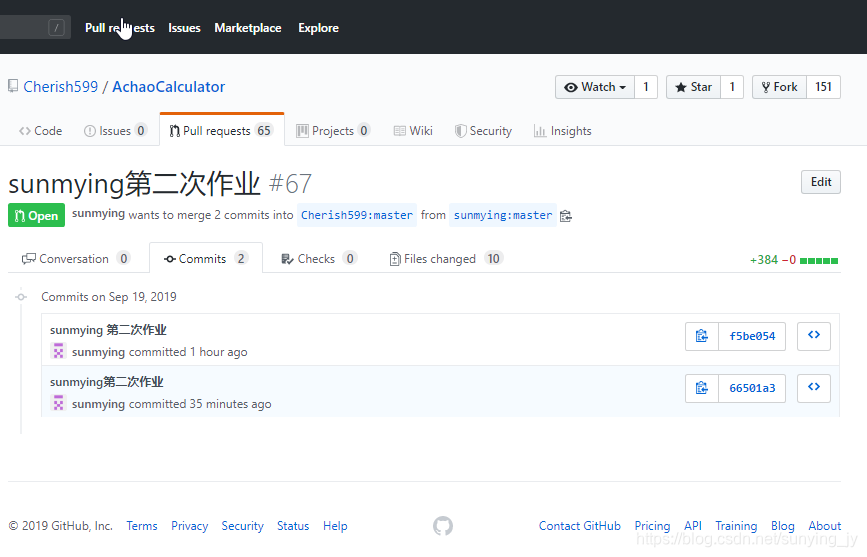867x557 pixels.
Task: Star the AchaoCalculator repository
Action: tap(693, 87)
